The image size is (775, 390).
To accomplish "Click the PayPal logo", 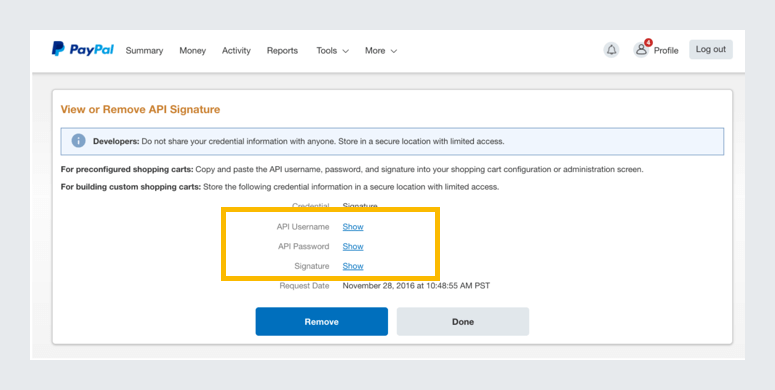I will coord(83,49).
